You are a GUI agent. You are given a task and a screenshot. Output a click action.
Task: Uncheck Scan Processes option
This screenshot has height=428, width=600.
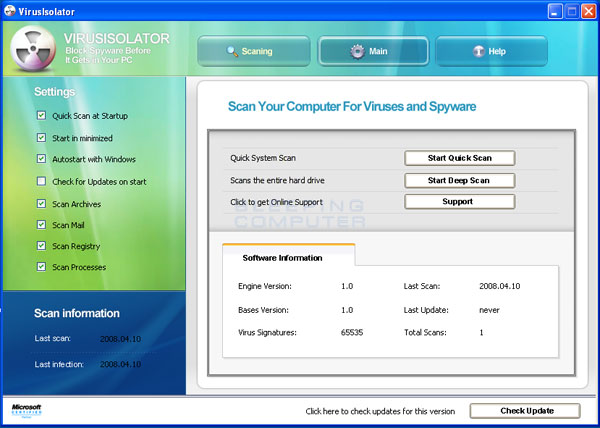coord(41,267)
